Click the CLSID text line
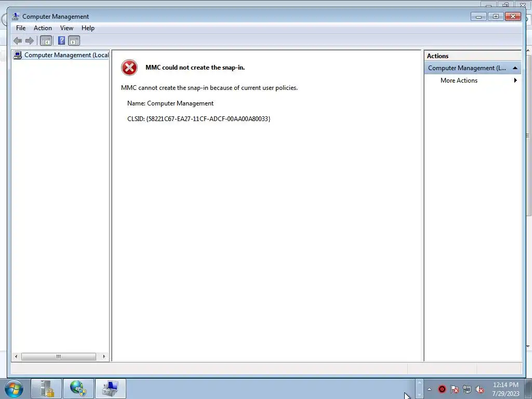 [199, 119]
